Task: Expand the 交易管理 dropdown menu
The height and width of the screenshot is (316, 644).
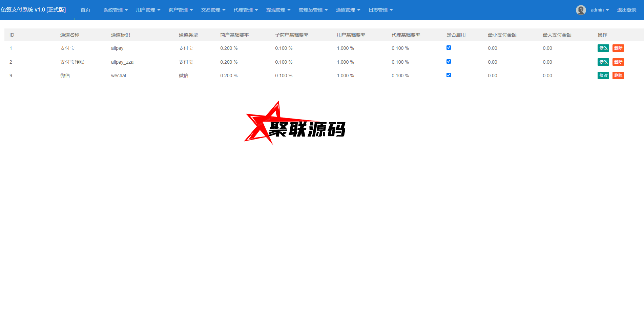Action: coord(213,10)
